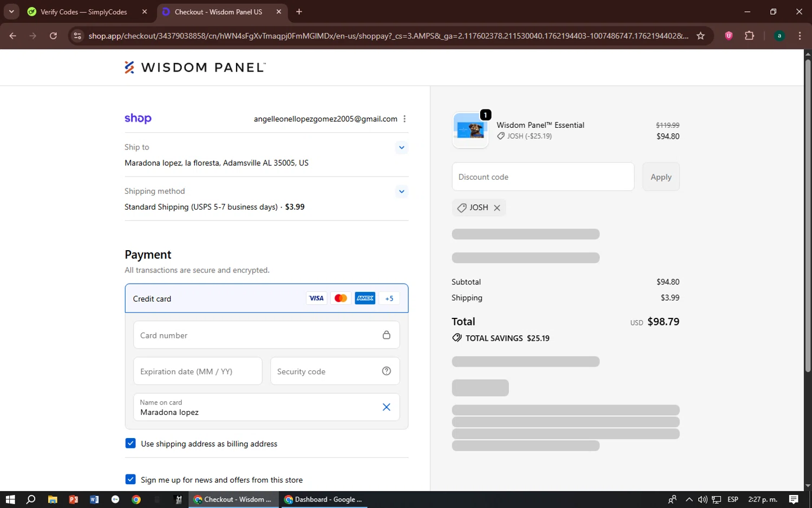Screen dimensions: 812x508
Task: Click the address bar URL
Action: pos(388,36)
